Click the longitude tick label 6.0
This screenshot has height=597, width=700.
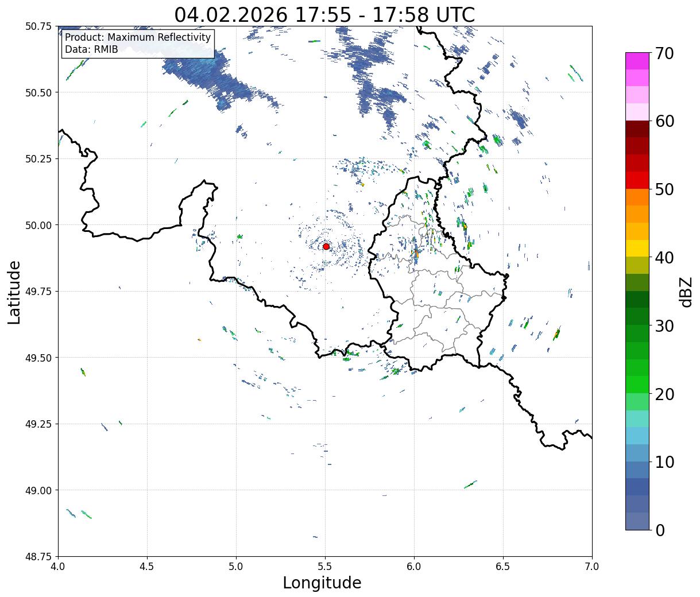(x=414, y=566)
